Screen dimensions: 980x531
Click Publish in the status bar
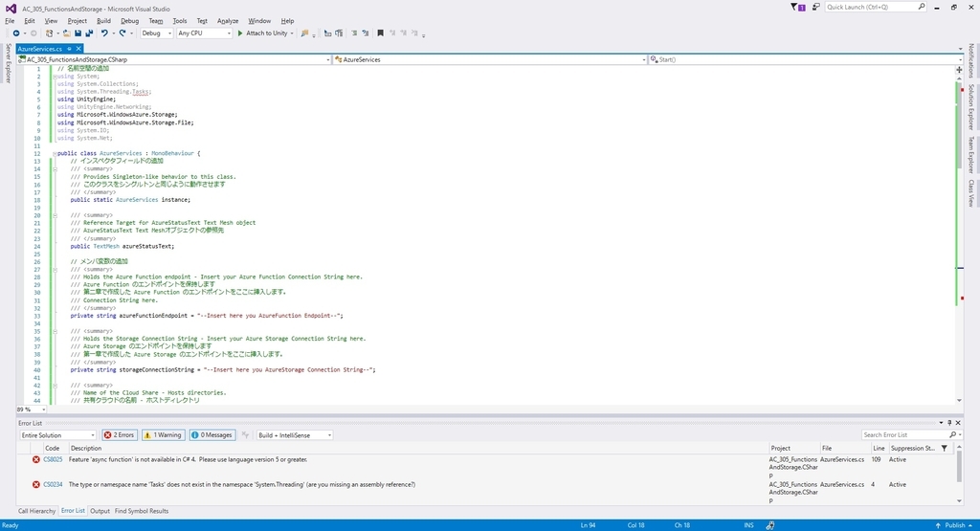tap(954, 525)
